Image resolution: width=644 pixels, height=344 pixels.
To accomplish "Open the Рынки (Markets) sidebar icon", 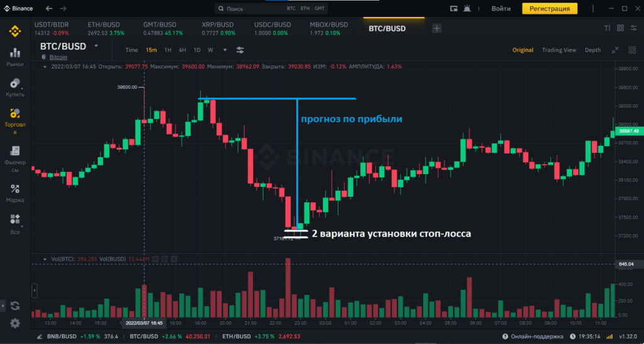I will (x=15, y=55).
